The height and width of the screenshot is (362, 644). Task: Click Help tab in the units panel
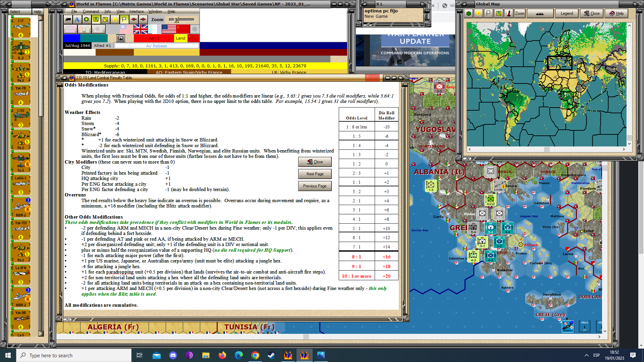click(37, 12)
